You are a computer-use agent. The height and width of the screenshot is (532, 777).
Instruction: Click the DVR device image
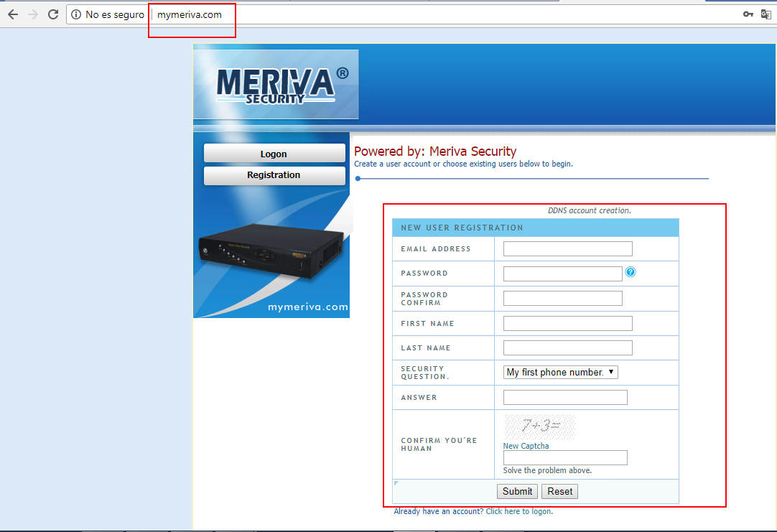(x=271, y=251)
